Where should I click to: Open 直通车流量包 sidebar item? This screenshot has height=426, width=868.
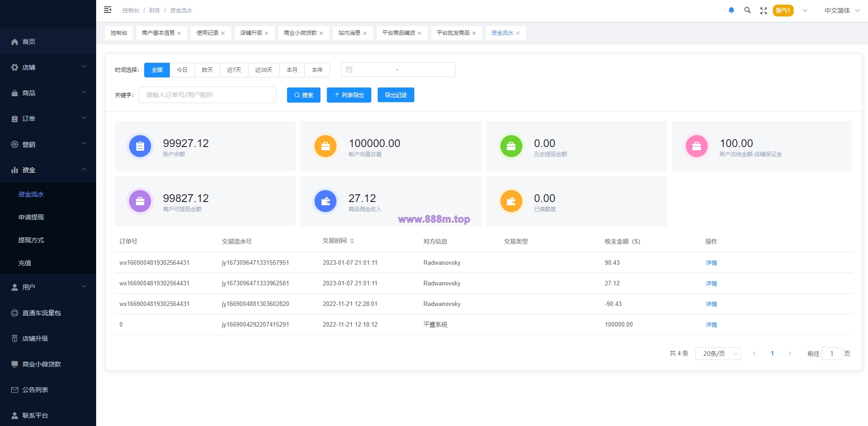point(48,313)
